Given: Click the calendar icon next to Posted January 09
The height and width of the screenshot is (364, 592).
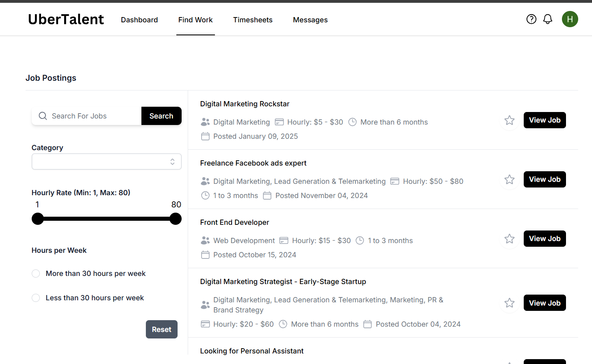Looking at the screenshot, I should click(205, 136).
